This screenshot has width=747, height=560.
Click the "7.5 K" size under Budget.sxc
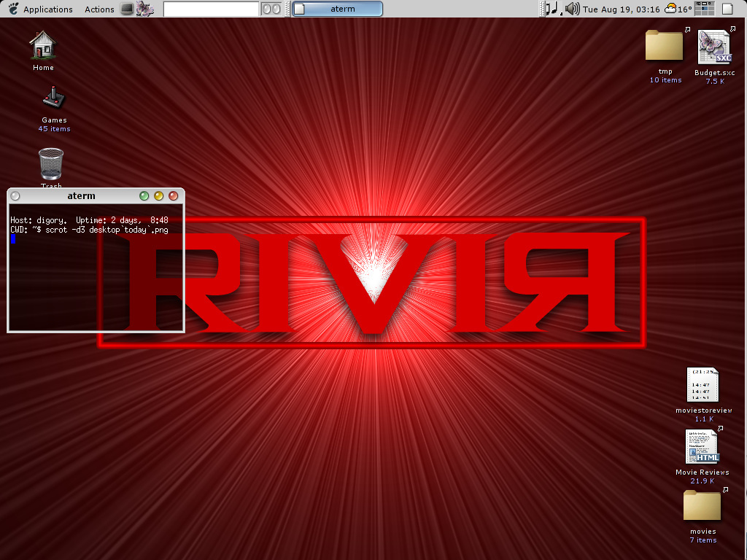tap(715, 82)
